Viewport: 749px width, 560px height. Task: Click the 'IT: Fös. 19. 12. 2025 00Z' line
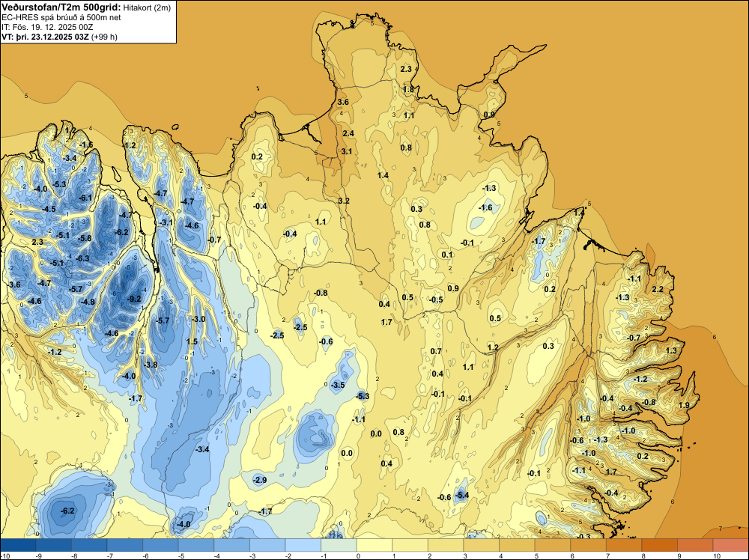47,27
